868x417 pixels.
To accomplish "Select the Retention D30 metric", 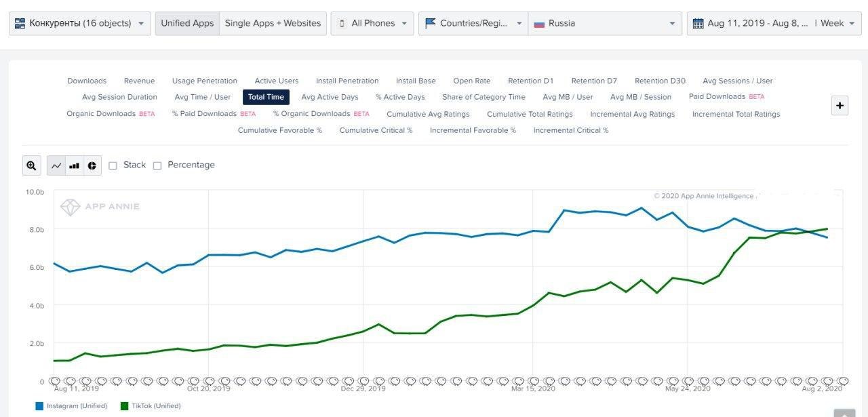I will click(660, 81).
